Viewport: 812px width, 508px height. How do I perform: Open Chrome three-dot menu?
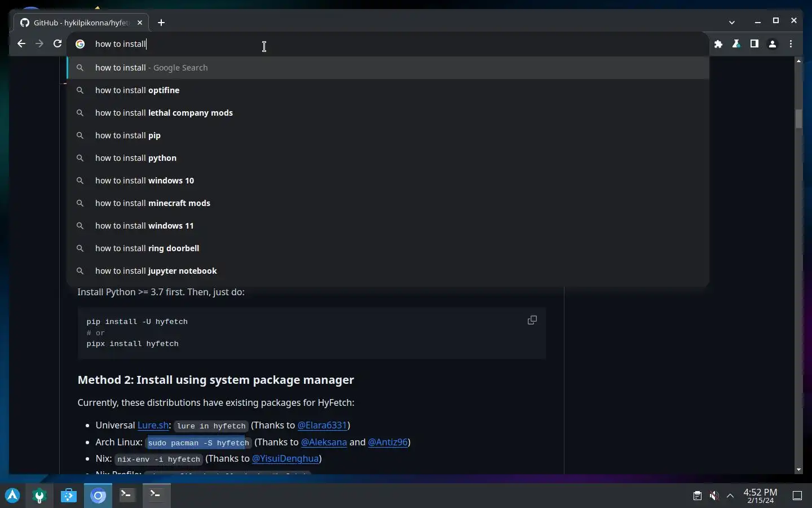(791, 44)
